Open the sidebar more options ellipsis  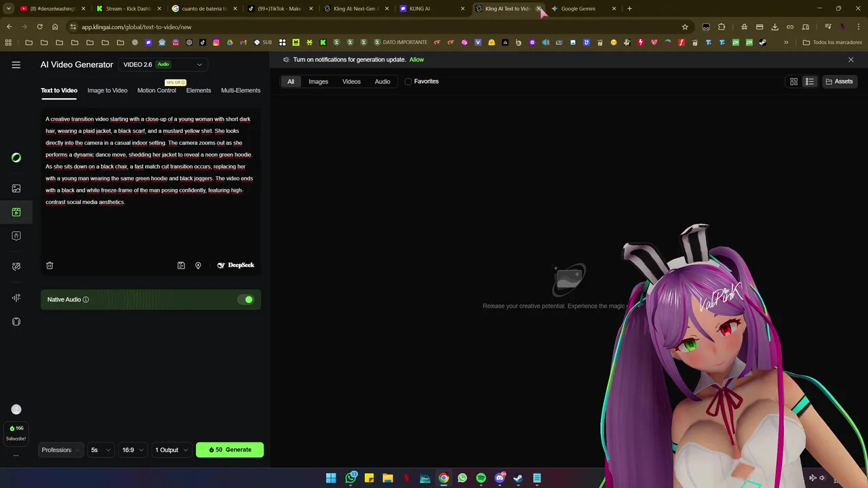click(16, 455)
